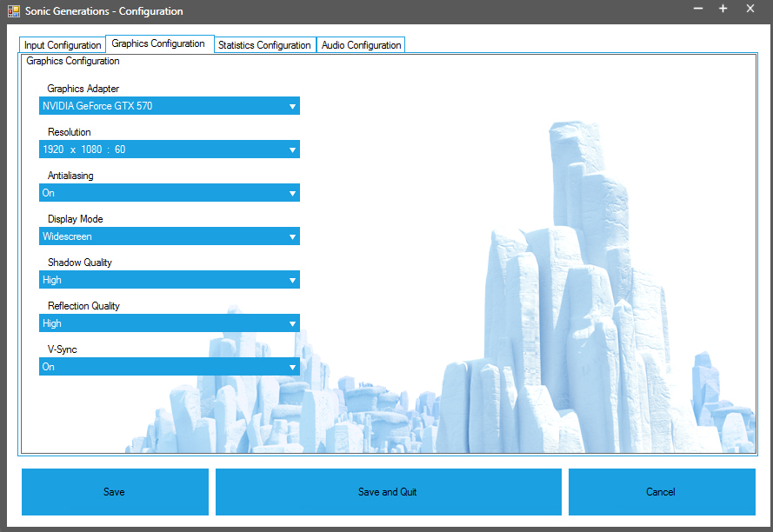Click the 'Display Mode' label
This screenshot has height=532, width=773.
coord(76,219)
